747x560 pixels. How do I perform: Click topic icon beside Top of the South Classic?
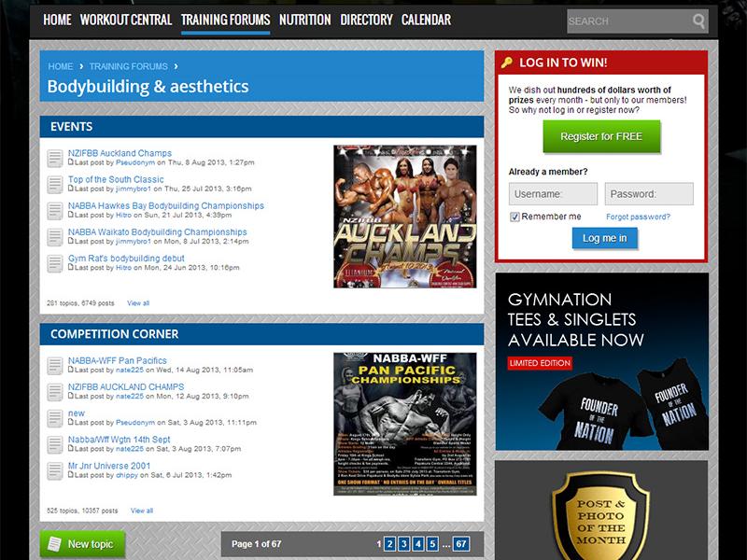(55, 184)
